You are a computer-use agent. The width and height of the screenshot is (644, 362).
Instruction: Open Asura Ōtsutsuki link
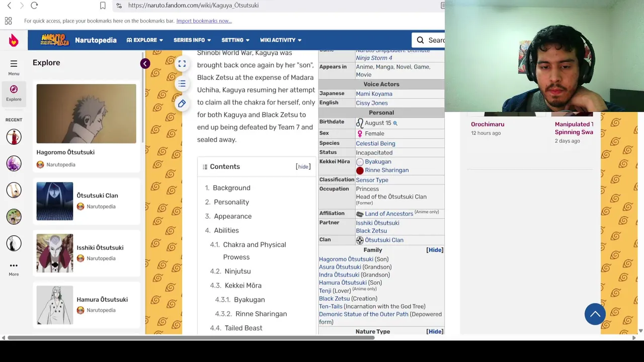coord(340,267)
